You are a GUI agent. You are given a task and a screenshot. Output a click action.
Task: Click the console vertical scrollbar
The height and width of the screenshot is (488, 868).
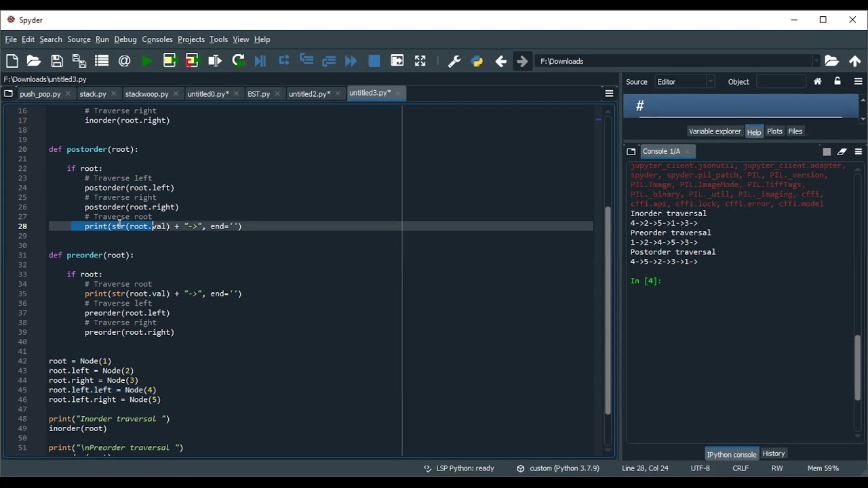pyautogui.click(x=858, y=367)
